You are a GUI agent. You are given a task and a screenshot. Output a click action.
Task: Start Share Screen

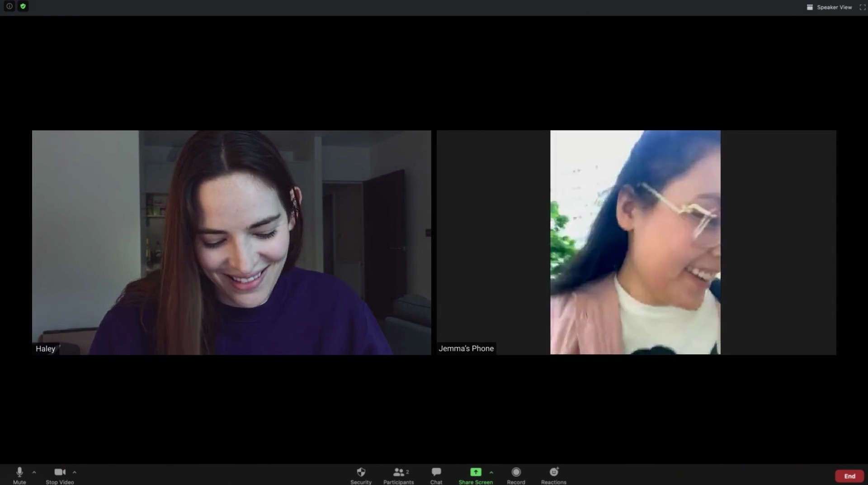click(476, 475)
